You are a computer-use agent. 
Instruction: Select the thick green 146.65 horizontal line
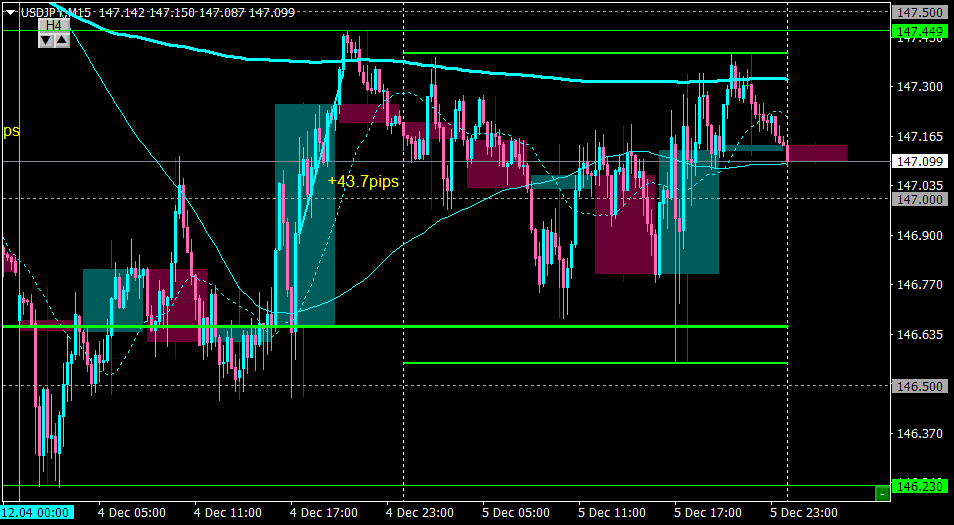click(x=395, y=327)
